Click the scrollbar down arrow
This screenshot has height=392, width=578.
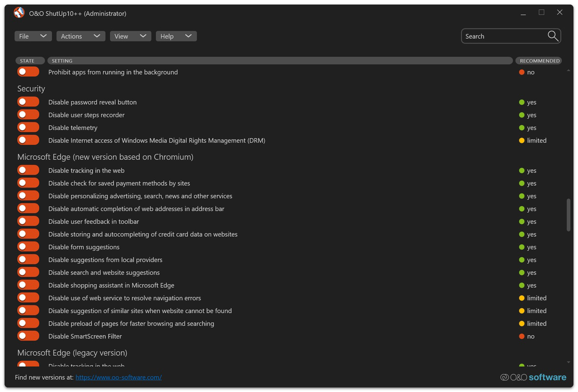568,362
